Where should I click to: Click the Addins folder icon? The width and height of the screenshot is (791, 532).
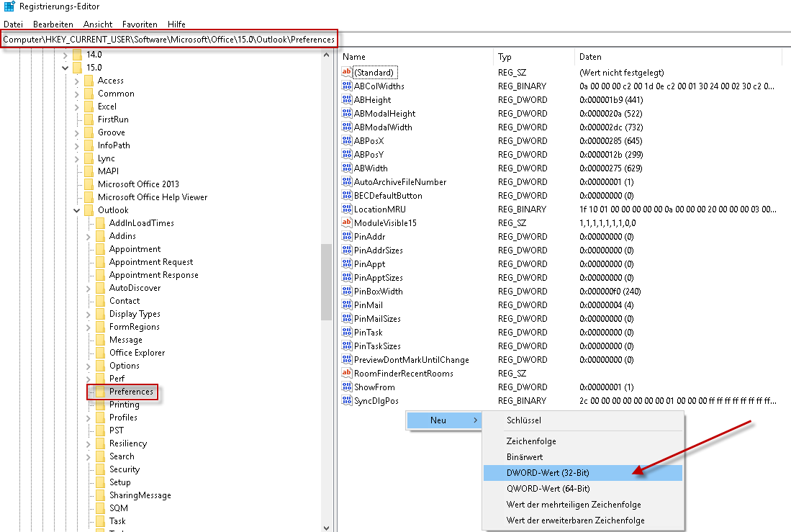tap(100, 235)
